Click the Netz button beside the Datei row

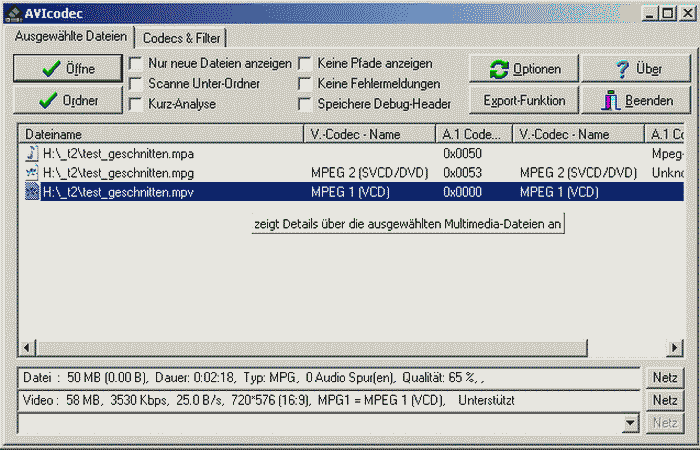[665, 378]
